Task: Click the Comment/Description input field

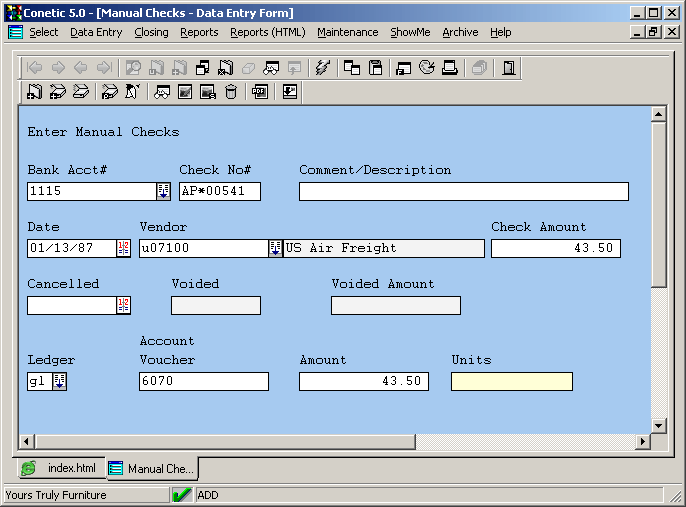Action: pos(464,191)
